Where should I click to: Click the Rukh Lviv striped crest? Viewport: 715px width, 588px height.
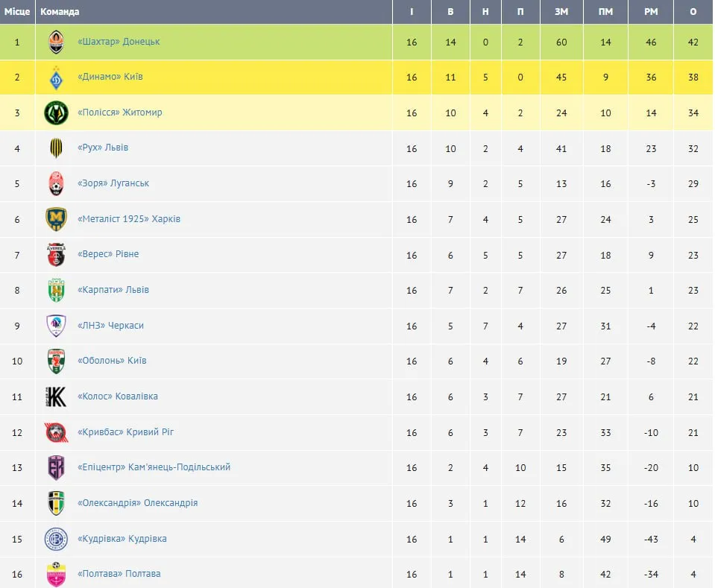[56, 148]
